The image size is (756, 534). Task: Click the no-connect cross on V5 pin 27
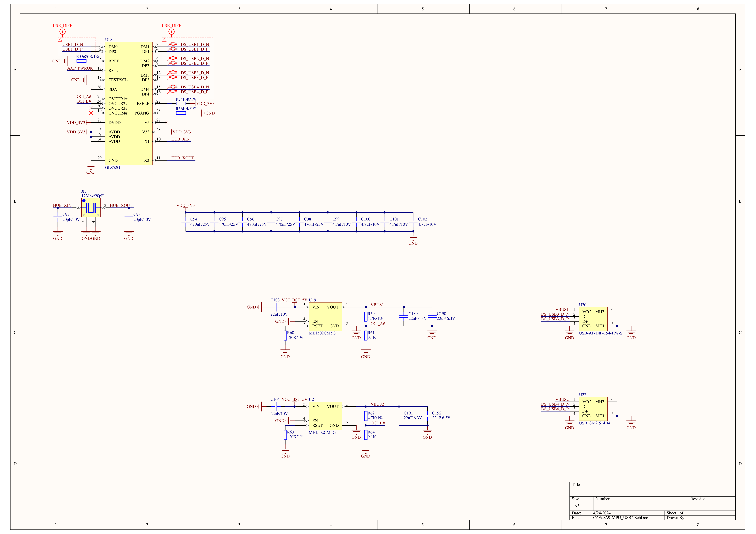(167, 123)
